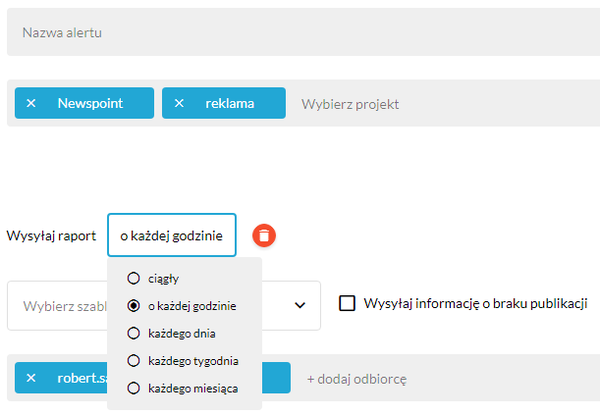Remove the reklama project tag
The width and height of the screenshot is (600, 416).
coord(179,103)
